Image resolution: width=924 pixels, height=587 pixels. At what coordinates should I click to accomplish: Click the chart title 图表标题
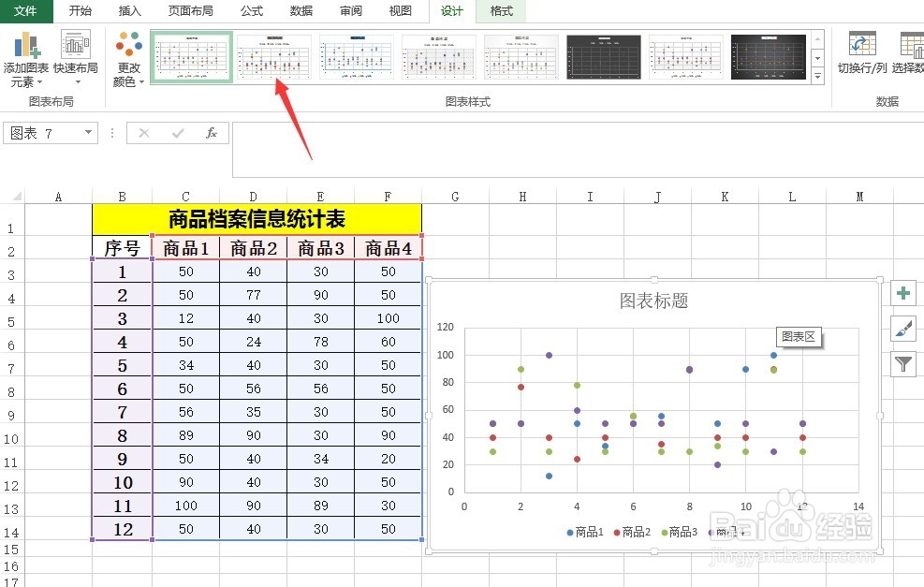pyautogui.click(x=653, y=301)
